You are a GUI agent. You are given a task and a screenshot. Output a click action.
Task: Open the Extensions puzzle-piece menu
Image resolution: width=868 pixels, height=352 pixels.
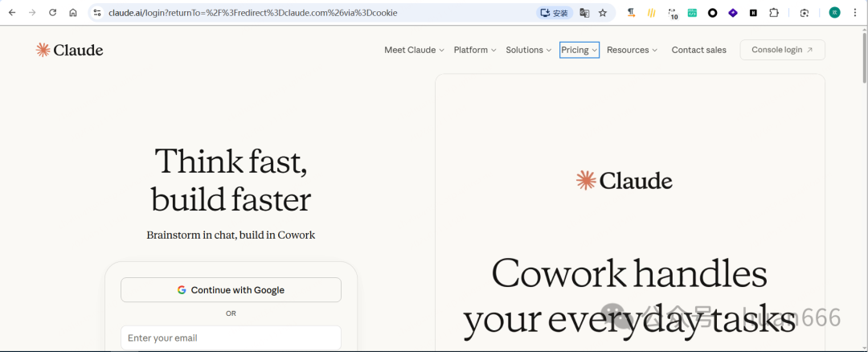(x=774, y=13)
